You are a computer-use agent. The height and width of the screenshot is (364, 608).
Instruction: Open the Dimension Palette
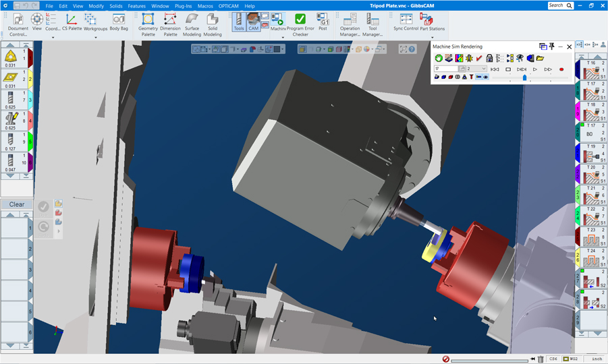click(170, 24)
